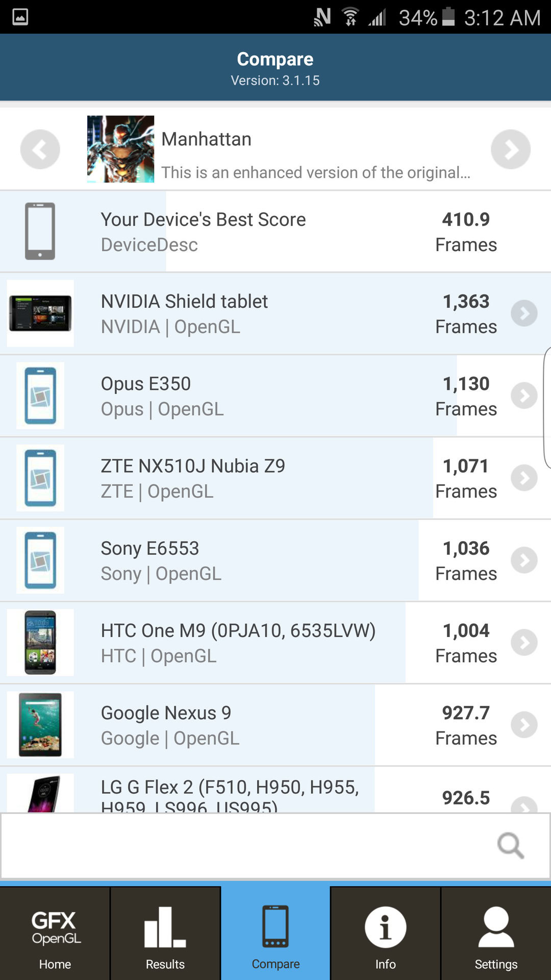Open the Settings tab
Image resolution: width=551 pixels, height=980 pixels.
(496, 933)
